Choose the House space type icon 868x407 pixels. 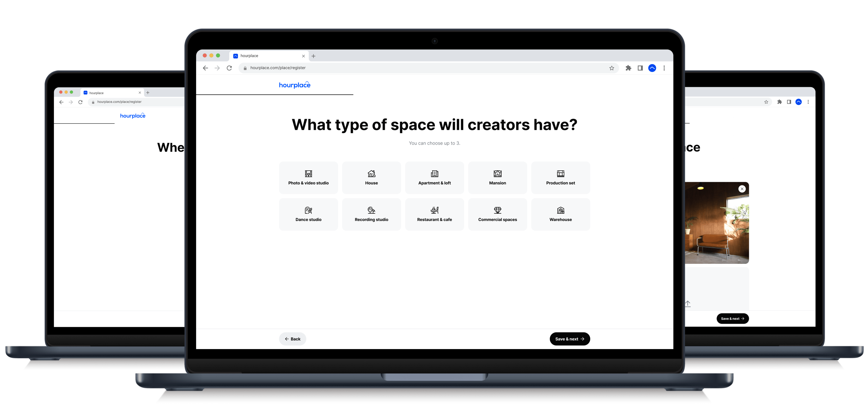point(371,174)
